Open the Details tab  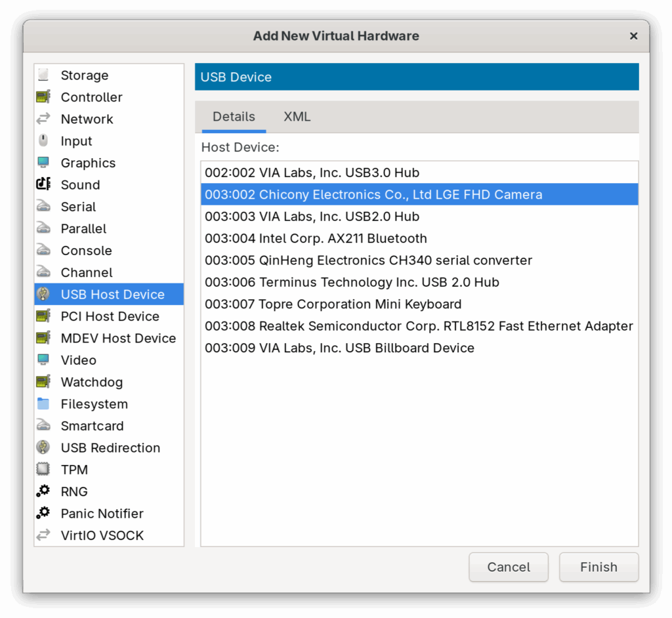(234, 117)
